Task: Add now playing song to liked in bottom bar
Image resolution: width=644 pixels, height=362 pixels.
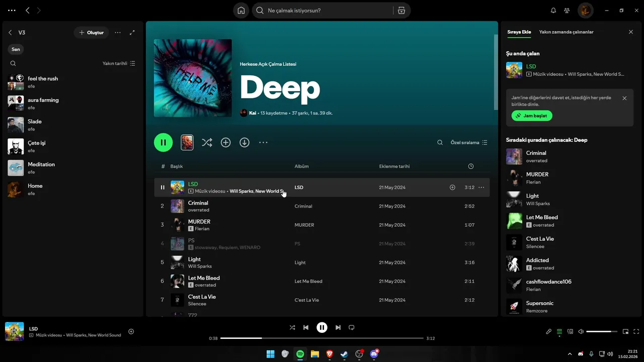Action: point(131,331)
